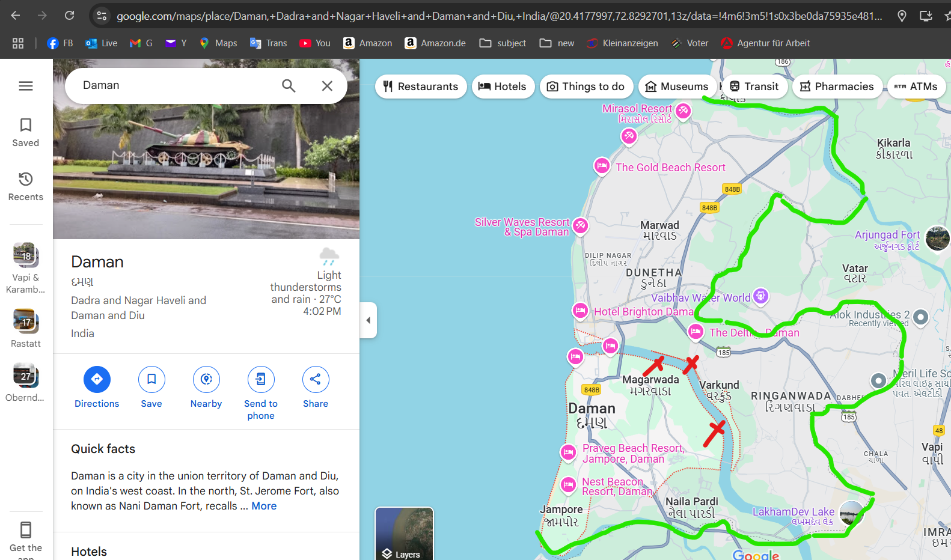Click the Vaibhav Water World pin
Viewport: 951px width, 560px height.
761,296
